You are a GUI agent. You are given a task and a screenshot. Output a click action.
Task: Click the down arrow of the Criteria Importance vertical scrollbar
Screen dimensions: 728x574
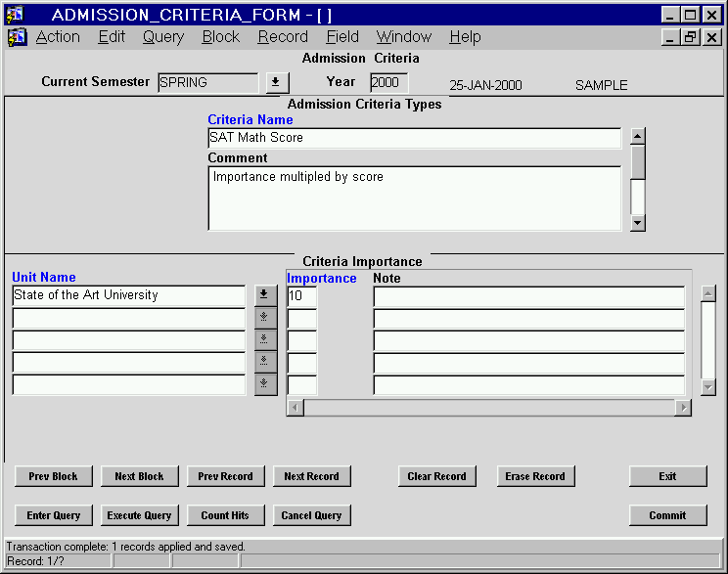708,386
